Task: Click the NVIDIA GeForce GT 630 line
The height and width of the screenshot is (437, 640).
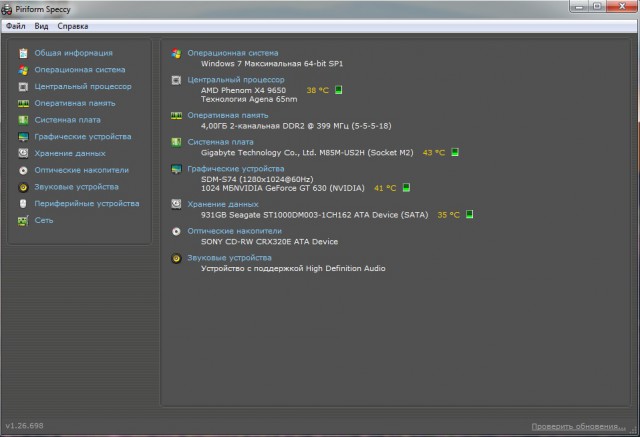Action: pos(282,188)
